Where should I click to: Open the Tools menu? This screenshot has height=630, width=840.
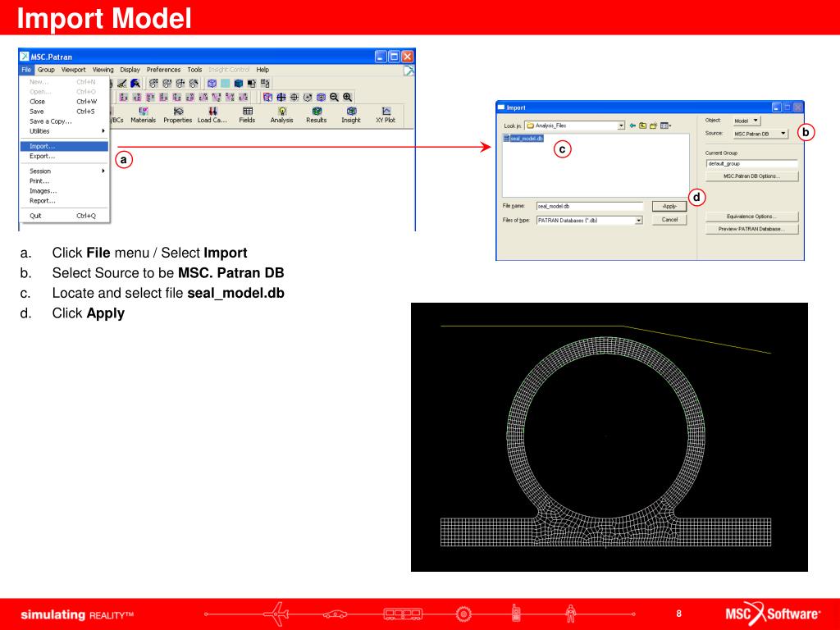(x=194, y=70)
